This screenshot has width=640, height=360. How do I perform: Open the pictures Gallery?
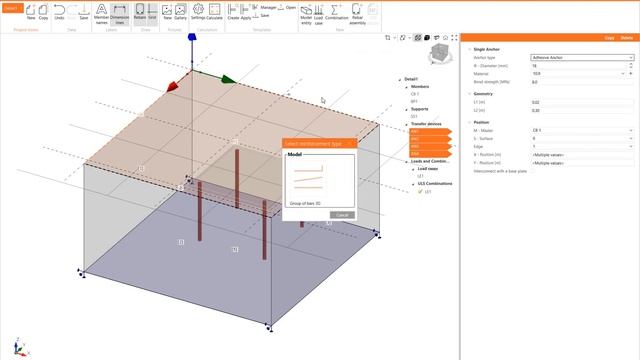coord(180,11)
